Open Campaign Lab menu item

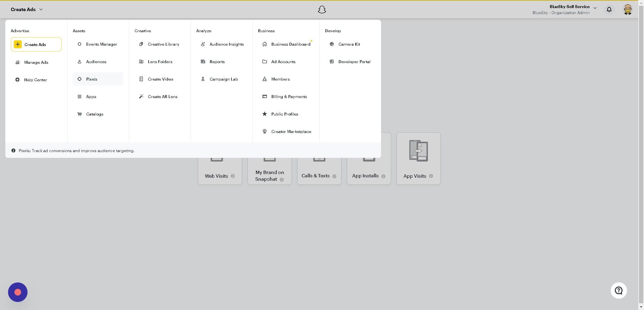tap(221, 79)
